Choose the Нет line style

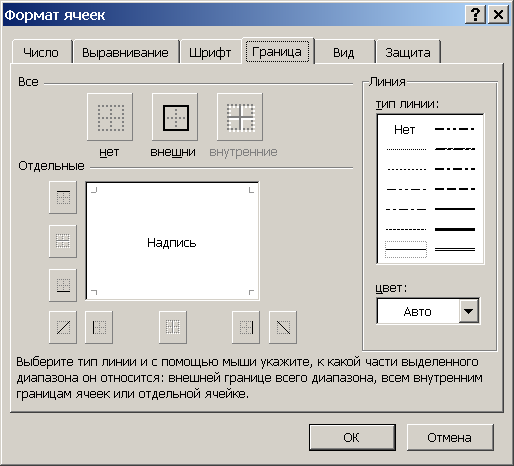[x=405, y=129]
